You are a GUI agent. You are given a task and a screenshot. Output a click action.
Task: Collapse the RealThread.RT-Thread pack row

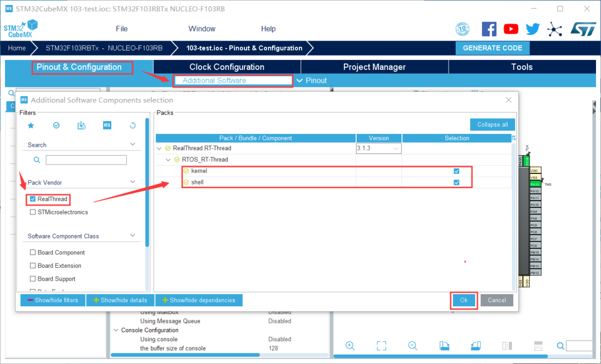(x=159, y=148)
